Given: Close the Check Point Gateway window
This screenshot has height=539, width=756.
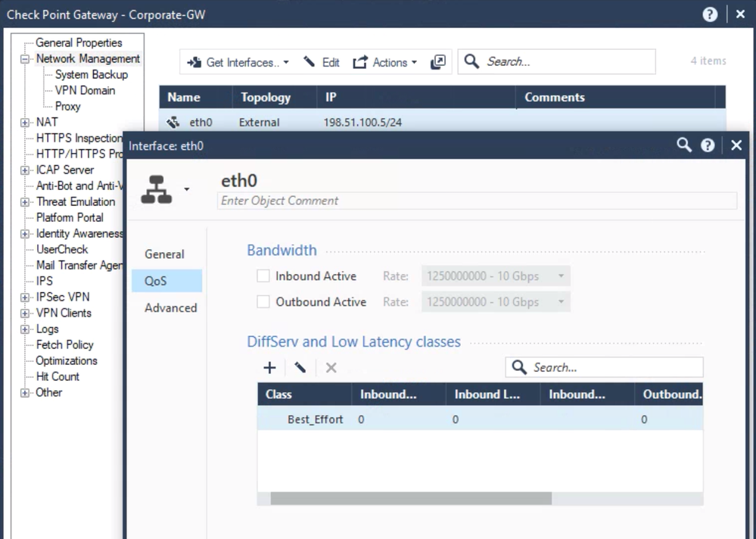Looking at the screenshot, I should tap(741, 14).
